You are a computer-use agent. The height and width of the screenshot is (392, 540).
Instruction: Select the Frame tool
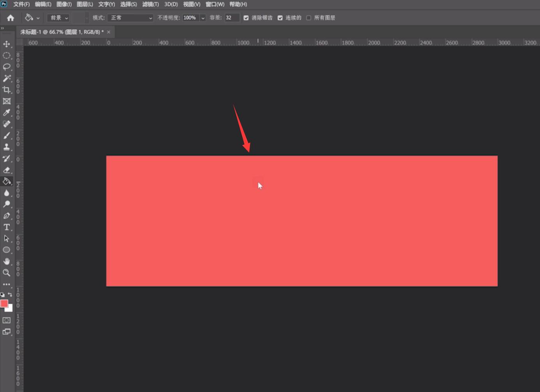(7, 101)
